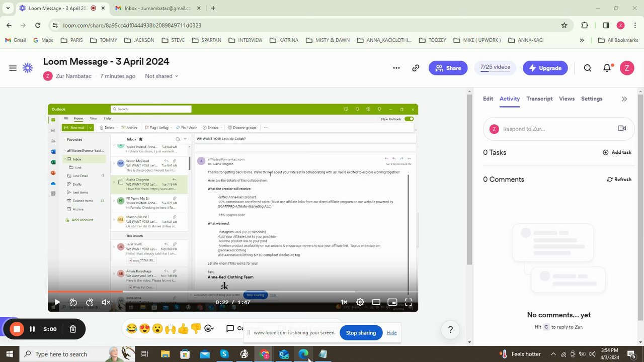Change the 1x playback speed
This screenshot has width=644, height=362.
tap(344, 302)
